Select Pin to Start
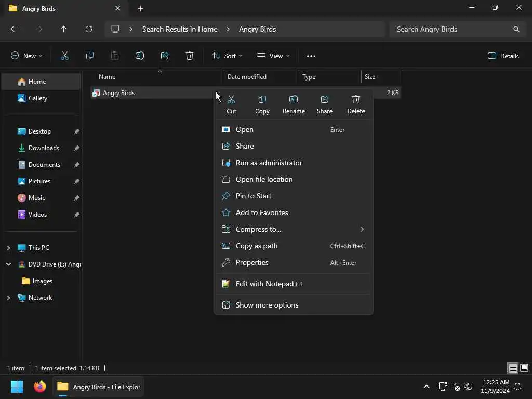The width and height of the screenshot is (532, 399). point(294,196)
